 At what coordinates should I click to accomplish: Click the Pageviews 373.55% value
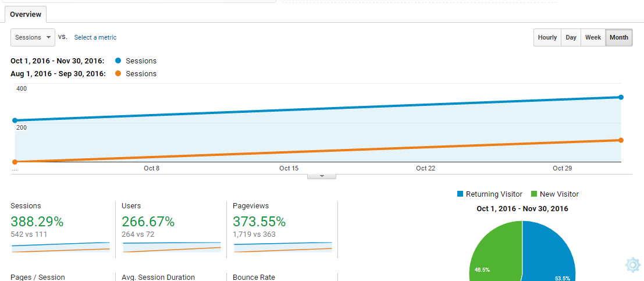[x=259, y=222]
